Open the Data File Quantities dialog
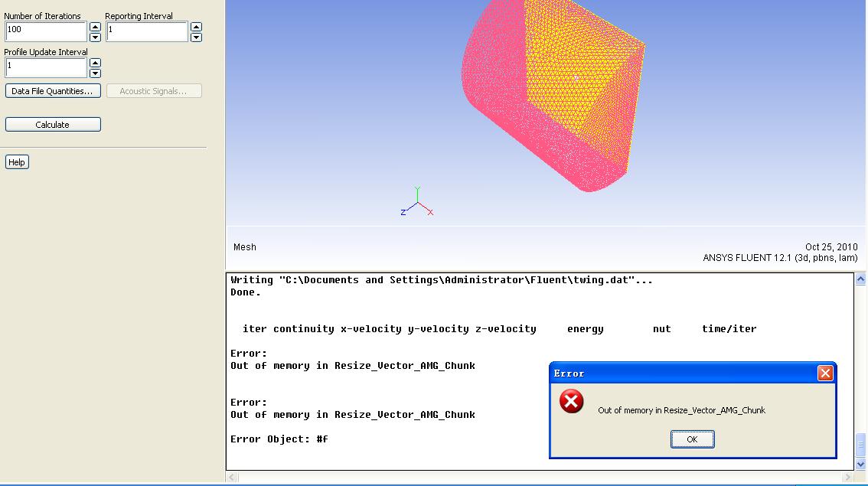This screenshot has width=868, height=486. point(52,91)
